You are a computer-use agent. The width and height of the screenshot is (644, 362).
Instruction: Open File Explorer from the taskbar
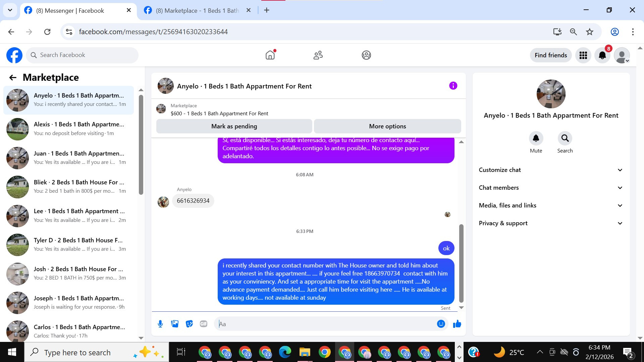point(305,352)
